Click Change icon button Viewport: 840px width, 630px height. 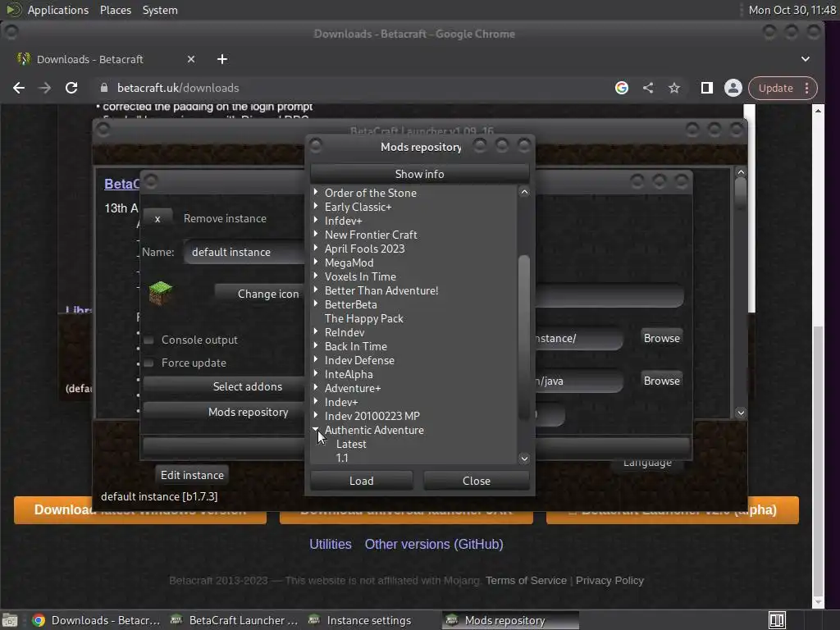point(260,294)
